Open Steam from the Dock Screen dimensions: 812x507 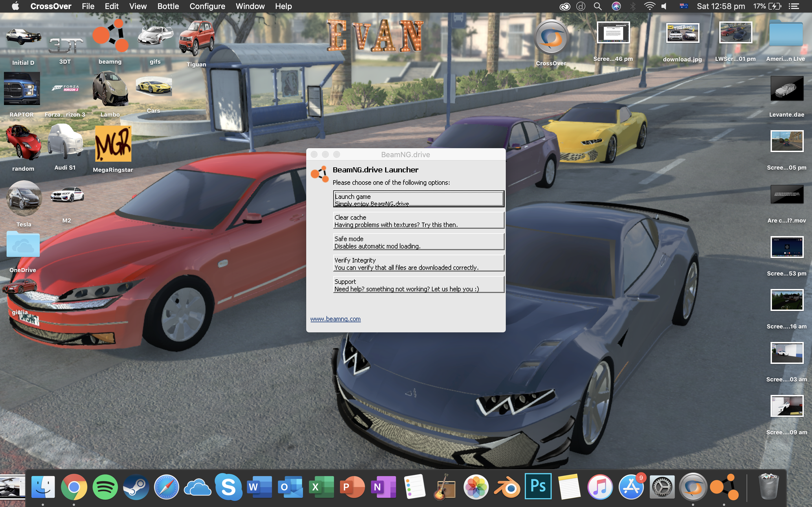(136, 487)
